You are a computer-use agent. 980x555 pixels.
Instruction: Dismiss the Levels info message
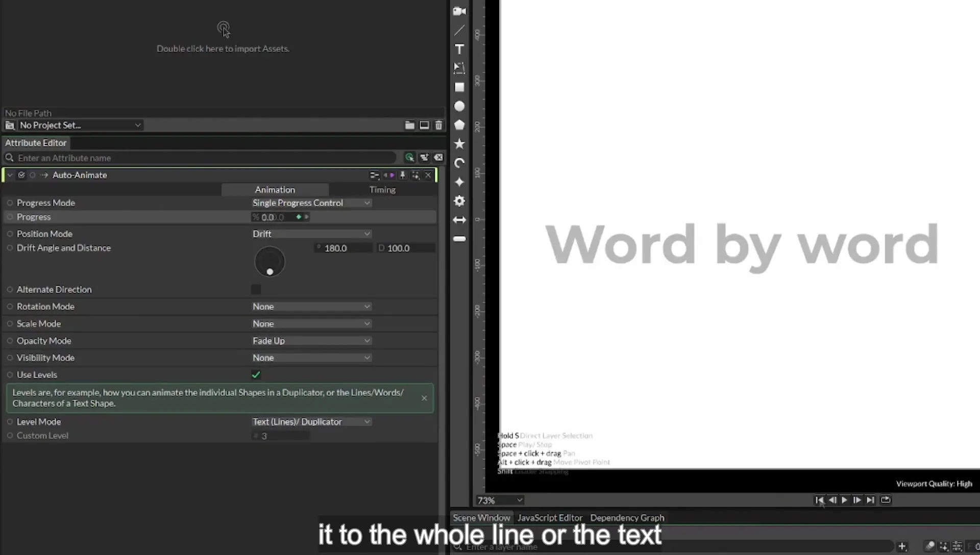point(424,398)
